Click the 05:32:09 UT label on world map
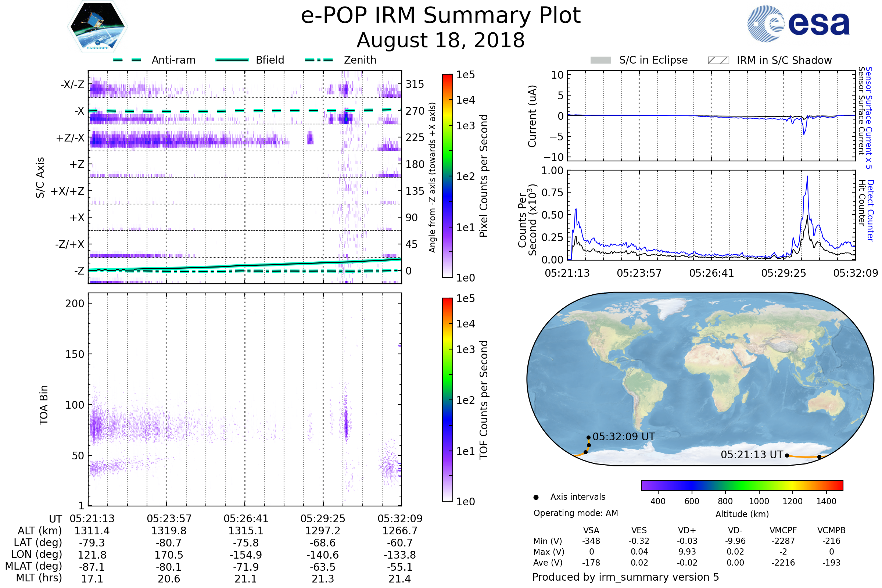The height and width of the screenshot is (588, 882). tap(624, 437)
